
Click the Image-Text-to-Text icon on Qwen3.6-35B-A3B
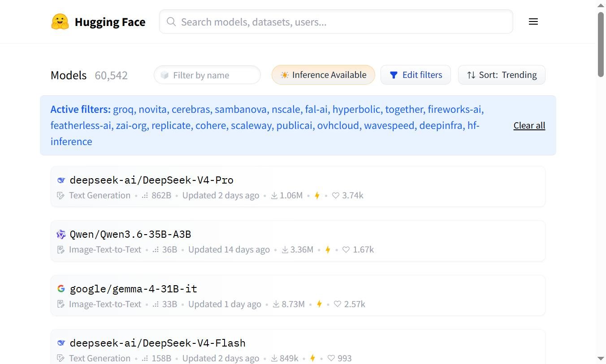(61, 250)
